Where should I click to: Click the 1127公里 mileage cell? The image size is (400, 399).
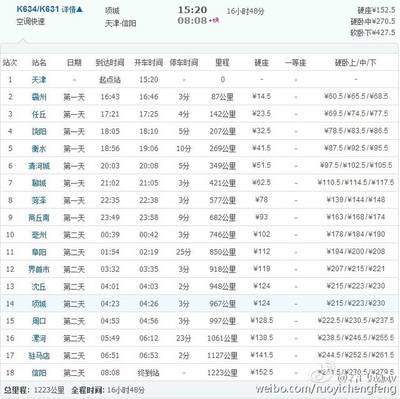(x=223, y=356)
